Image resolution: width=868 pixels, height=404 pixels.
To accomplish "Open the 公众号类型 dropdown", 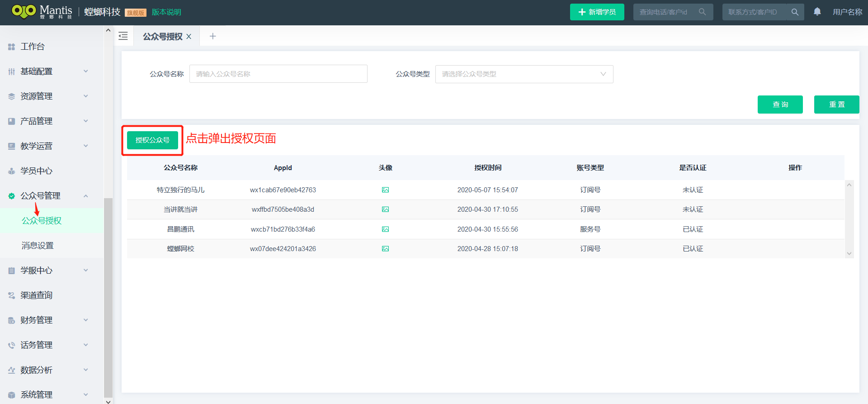I will [x=524, y=74].
